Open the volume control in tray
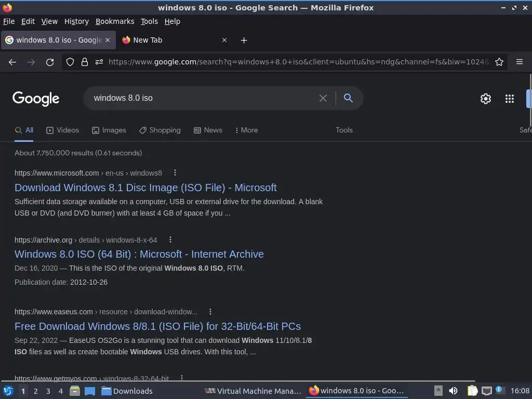This screenshot has height=399, width=532. click(x=453, y=391)
